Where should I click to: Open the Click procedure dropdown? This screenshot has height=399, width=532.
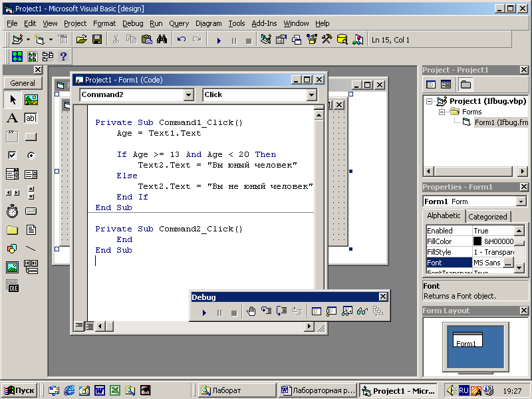[x=311, y=95]
